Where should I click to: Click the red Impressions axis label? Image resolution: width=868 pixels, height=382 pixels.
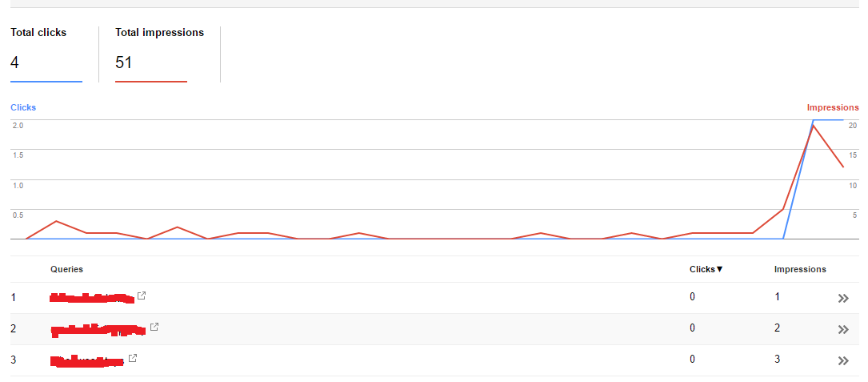833,107
